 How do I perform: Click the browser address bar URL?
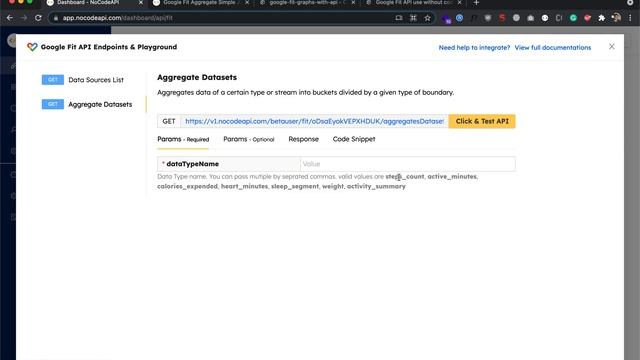[118, 18]
